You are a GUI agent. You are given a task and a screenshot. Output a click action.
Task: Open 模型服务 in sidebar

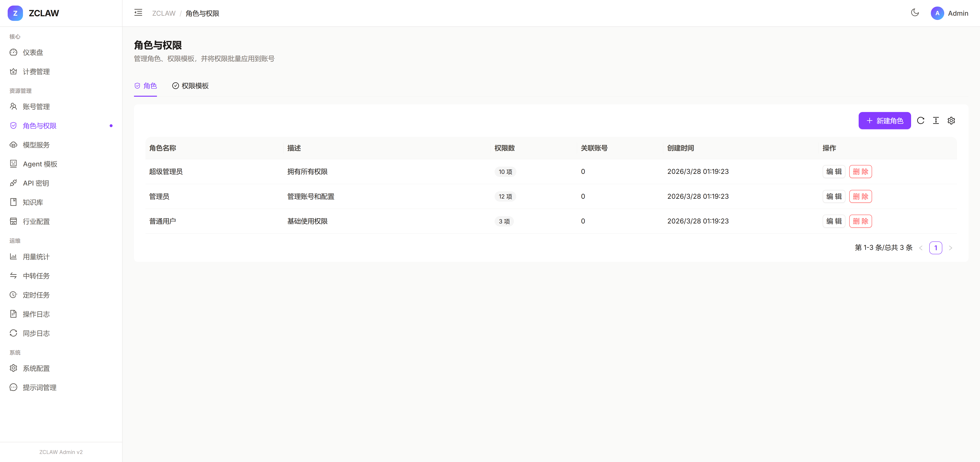click(36, 145)
